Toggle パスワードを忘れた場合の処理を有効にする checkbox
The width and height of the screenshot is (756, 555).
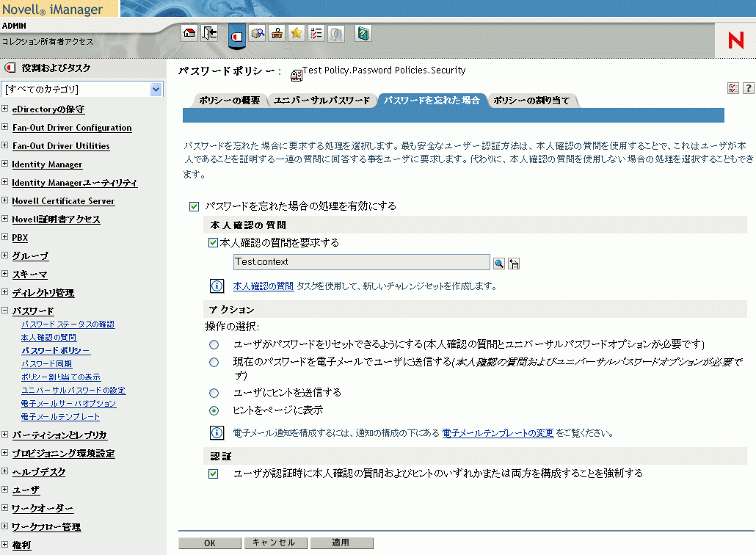[194, 206]
